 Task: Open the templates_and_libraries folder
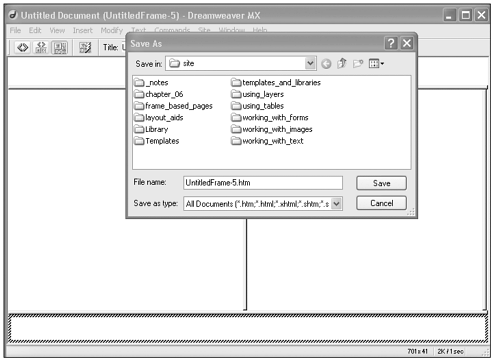coord(276,82)
